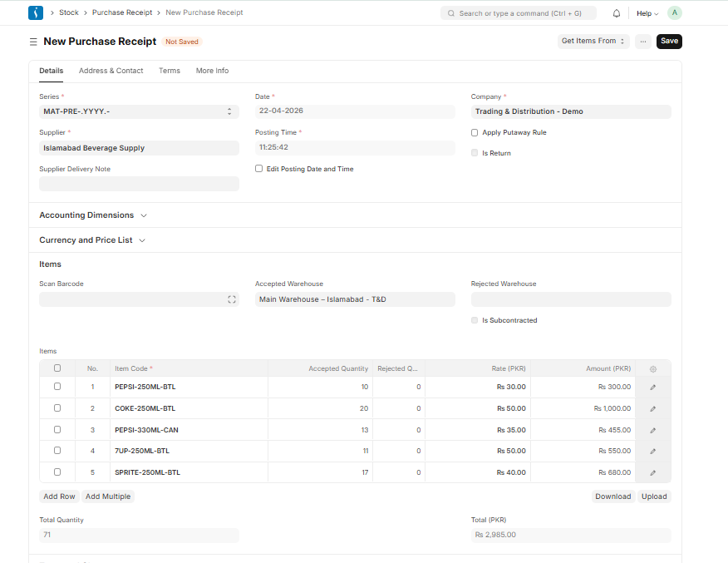Check Edit Posting Date and Time
This screenshot has width=728, height=563.
point(258,169)
